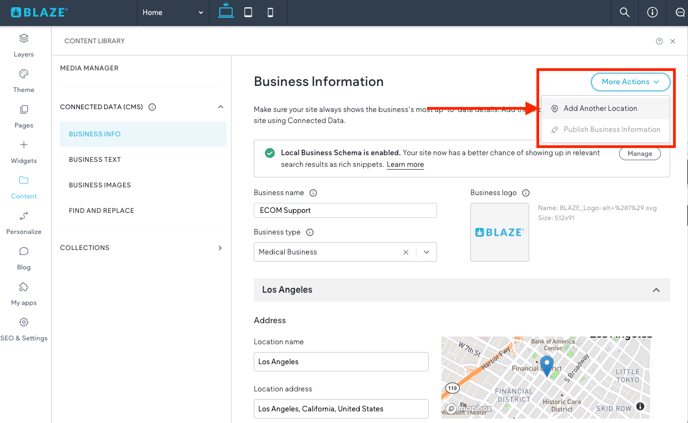The width and height of the screenshot is (688, 423).
Task: Open the Personalize panel
Action: pyautogui.click(x=24, y=222)
